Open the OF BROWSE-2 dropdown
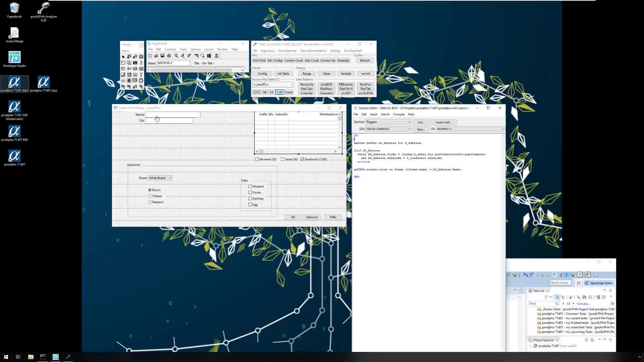The height and width of the screenshot is (362, 644). (470, 129)
